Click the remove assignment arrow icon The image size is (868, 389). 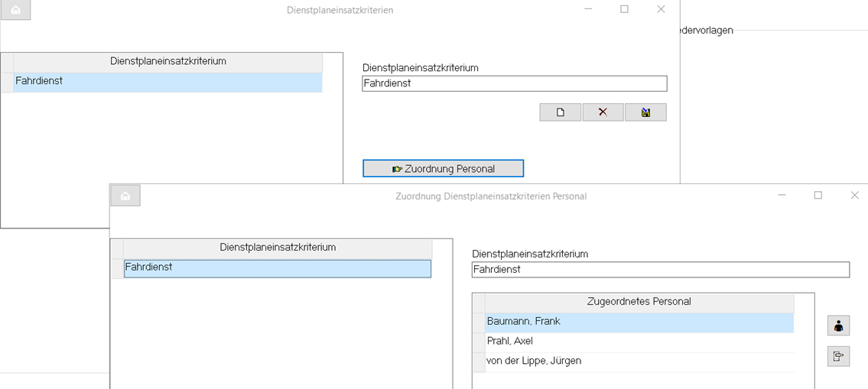coord(838,356)
